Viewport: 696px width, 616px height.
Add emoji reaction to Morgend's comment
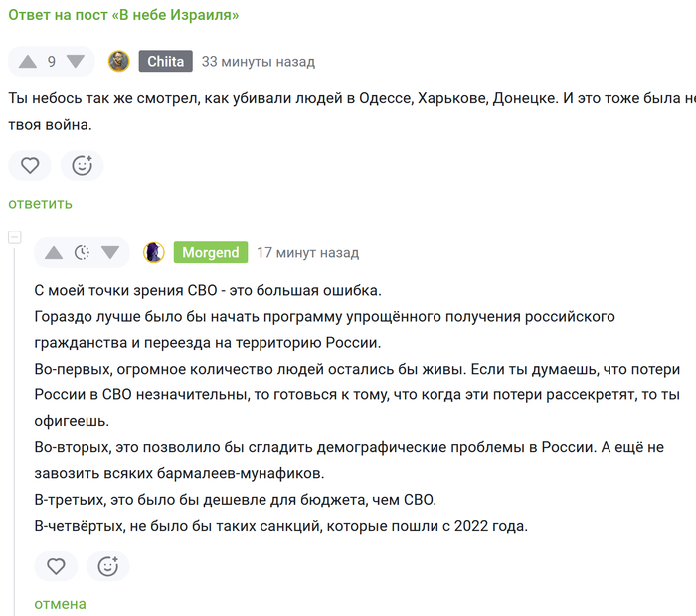107,566
